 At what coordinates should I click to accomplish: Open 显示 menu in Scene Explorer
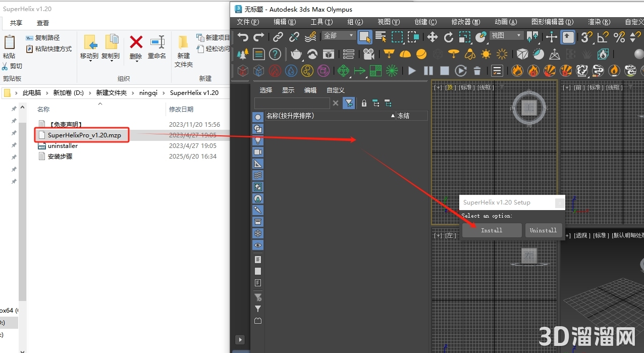(x=288, y=90)
